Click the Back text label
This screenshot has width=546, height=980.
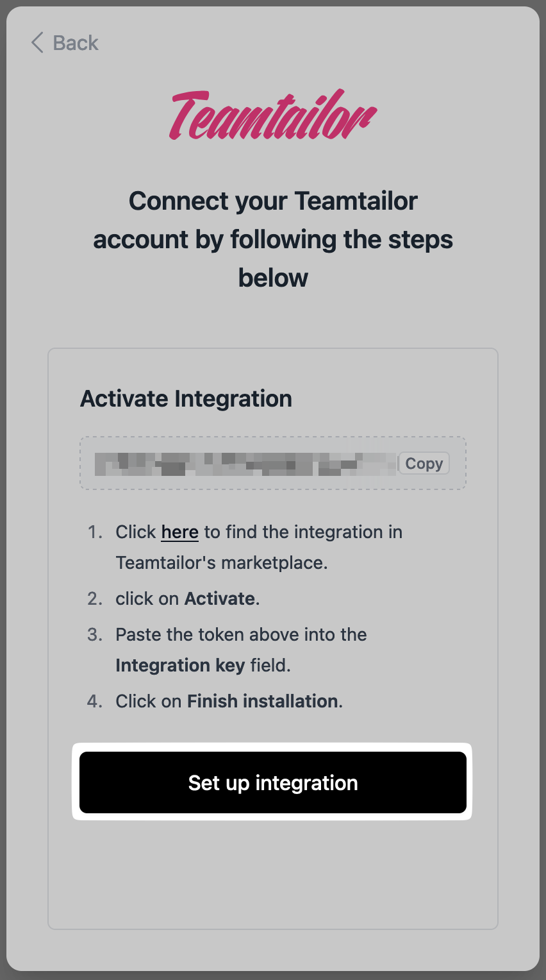[76, 43]
